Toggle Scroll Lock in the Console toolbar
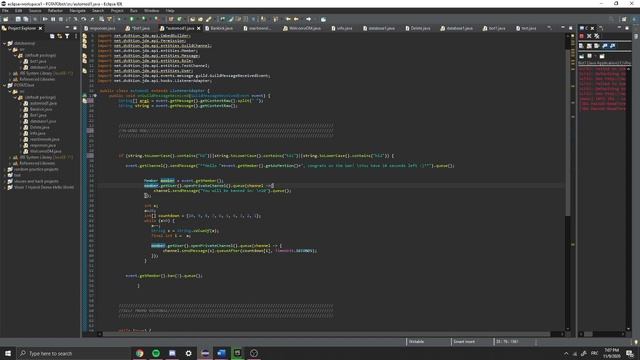The width and height of the screenshot is (640, 360). 589,46
